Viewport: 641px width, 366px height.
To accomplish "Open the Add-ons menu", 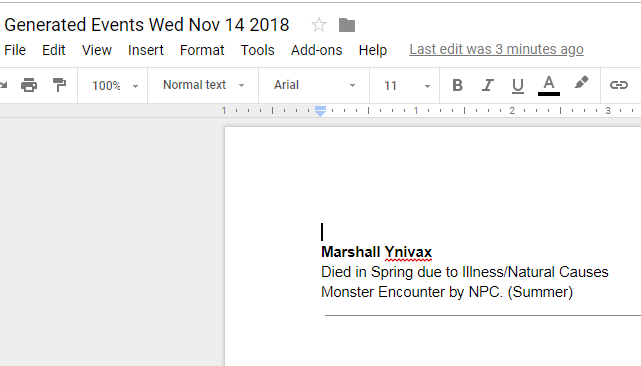I will point(316,50).
